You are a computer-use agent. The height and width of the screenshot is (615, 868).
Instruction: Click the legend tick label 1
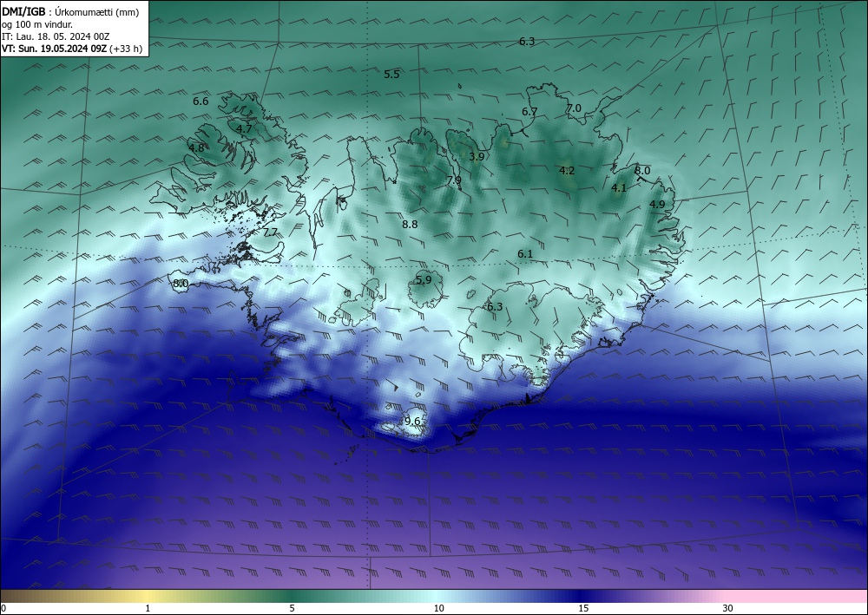(148, 609)
